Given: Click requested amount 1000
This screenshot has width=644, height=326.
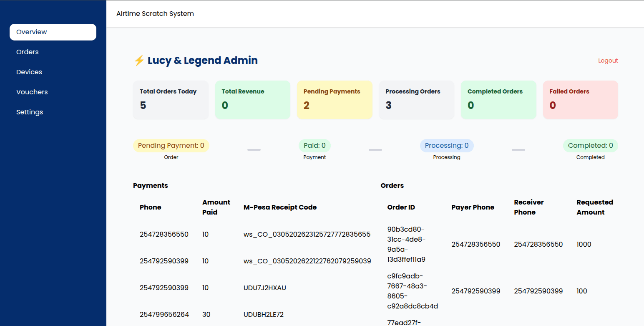Looking at the screenshot, I should tap(584, 245).
